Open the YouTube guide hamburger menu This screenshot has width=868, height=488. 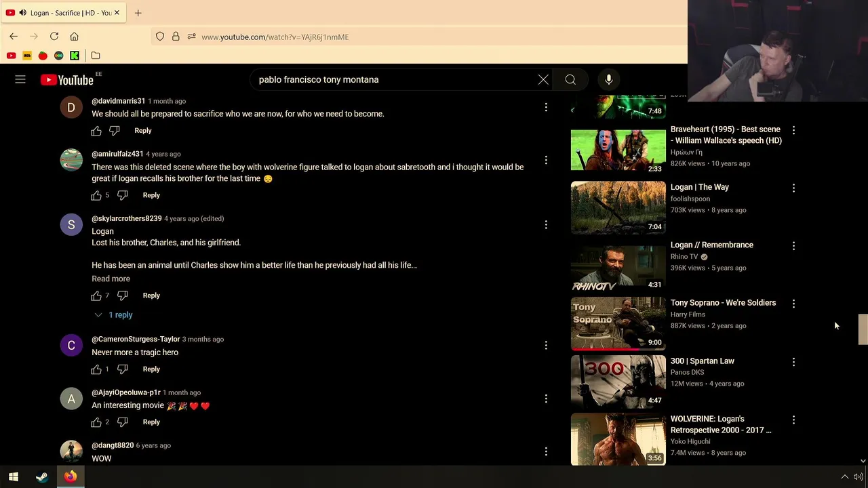coord(20,80)
